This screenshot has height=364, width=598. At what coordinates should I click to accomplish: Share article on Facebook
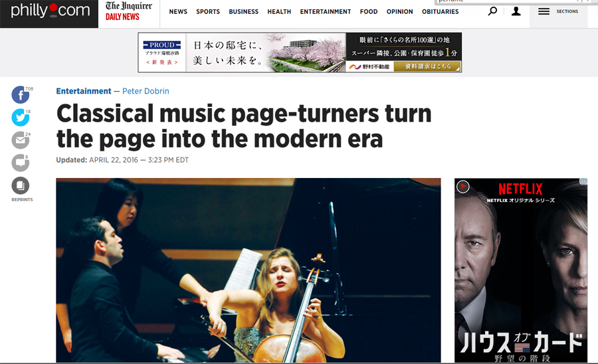[x=21, y=94]
